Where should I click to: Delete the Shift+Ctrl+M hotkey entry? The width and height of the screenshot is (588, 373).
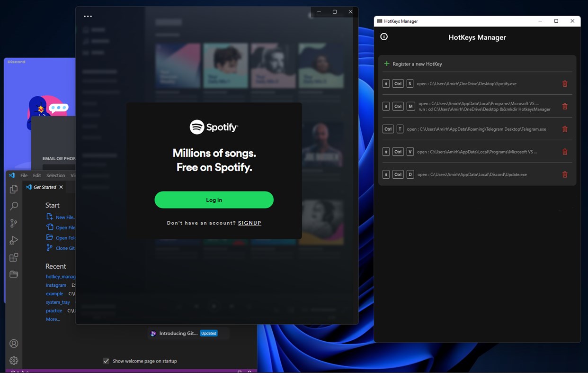pos(565,106)
